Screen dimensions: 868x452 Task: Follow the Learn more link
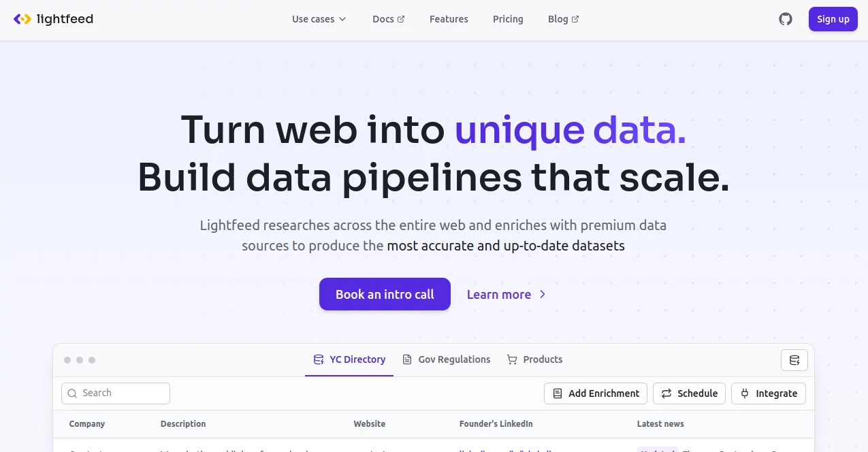tap(498, 294)
